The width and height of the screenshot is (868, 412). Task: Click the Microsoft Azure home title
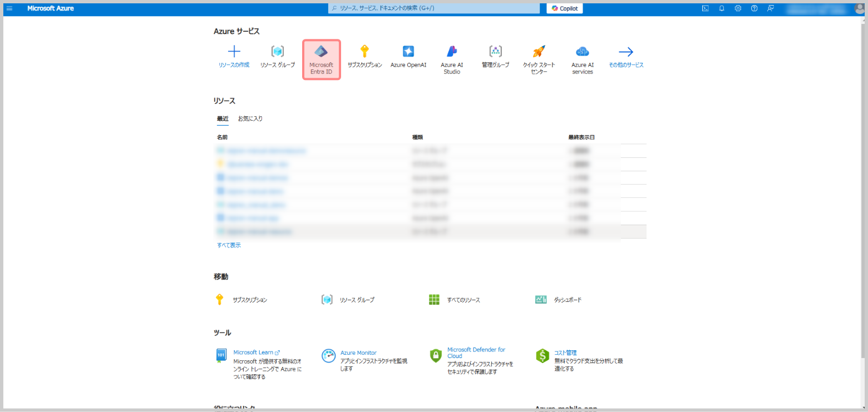coord(51,8)
